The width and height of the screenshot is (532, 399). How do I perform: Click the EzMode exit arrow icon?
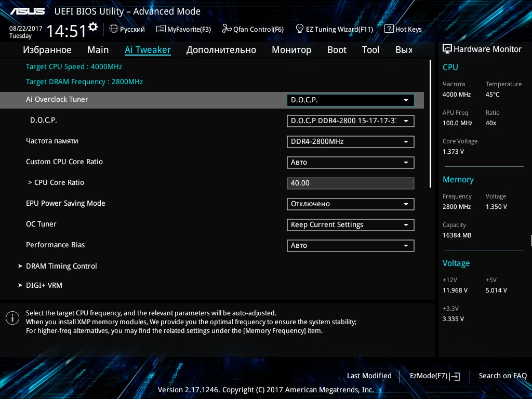point(455,376)
